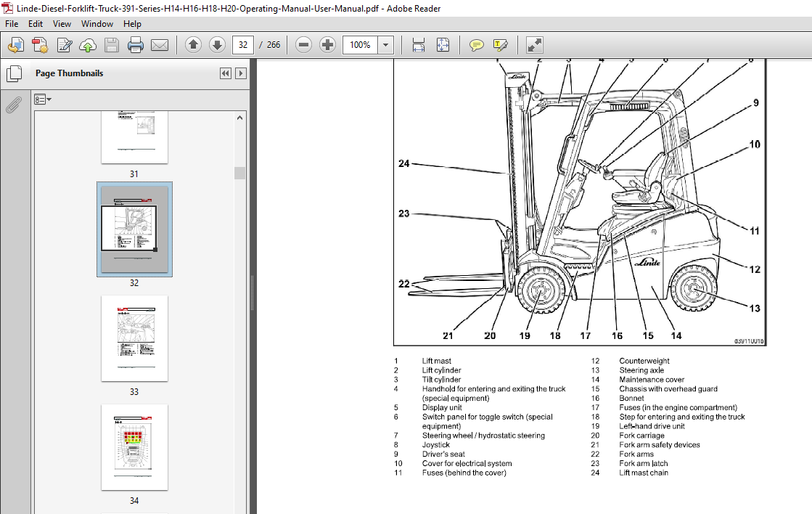Screen dimensions: 812x514
Task: Click the 'Fork carriage' legend entry
Action: click(641, 436)
